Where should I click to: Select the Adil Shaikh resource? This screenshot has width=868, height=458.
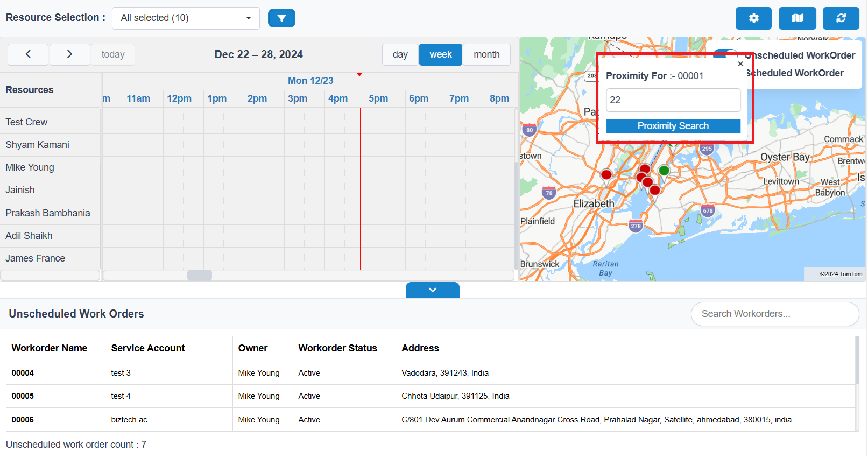51,236
